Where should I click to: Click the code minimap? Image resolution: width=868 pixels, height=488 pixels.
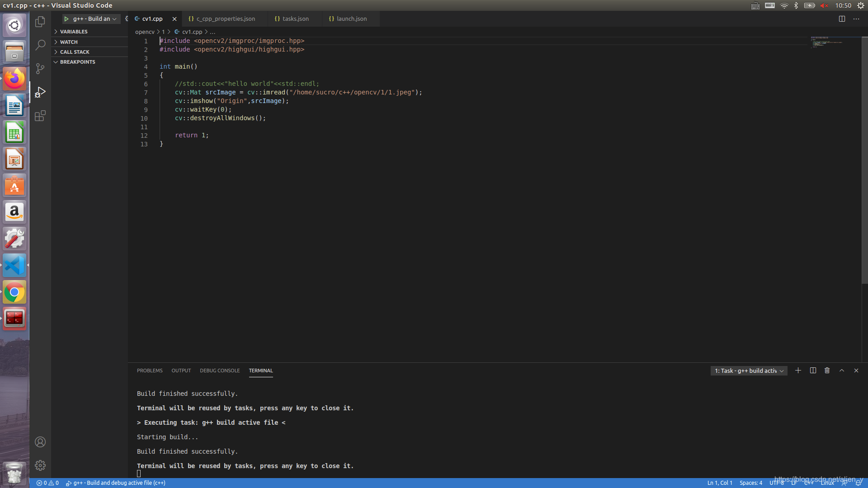click(x=826, y=42)
